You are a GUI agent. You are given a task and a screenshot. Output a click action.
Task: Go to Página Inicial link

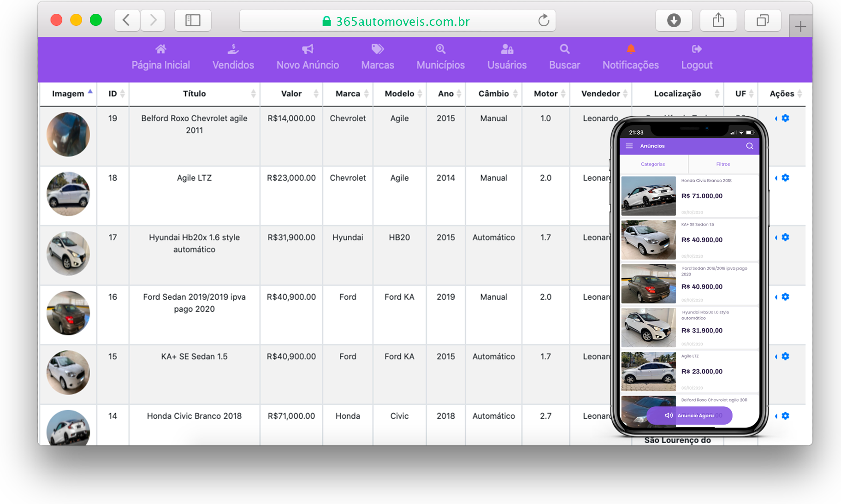160,65
